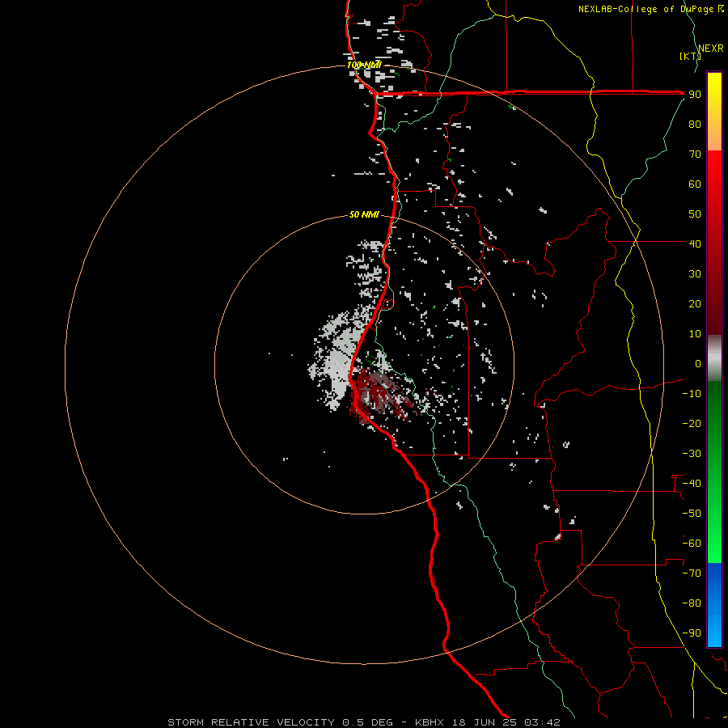Click the 40 value on the velocity scale

point(695,243)
